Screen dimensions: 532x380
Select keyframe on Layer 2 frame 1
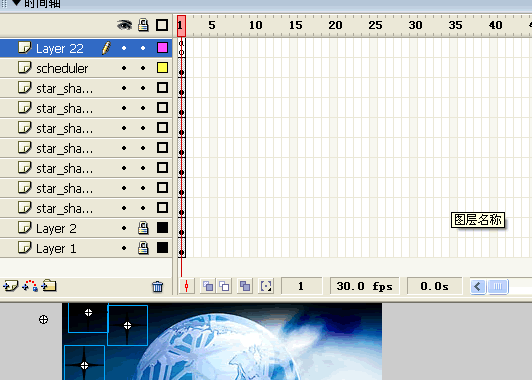pos(182,228)
